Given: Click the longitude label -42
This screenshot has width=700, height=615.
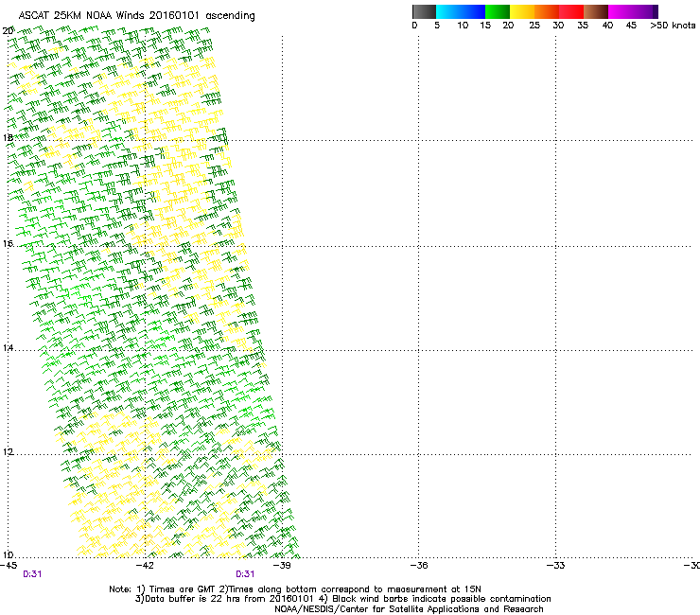Looking at the screenshot, I should tap(145, 566).
